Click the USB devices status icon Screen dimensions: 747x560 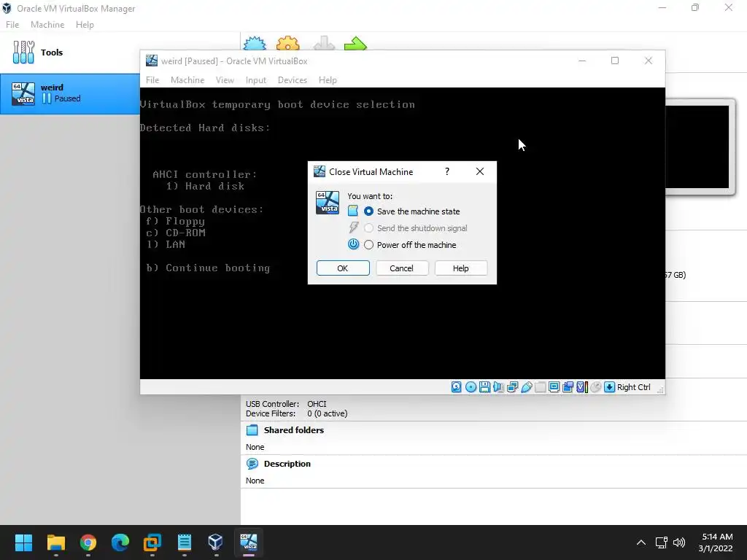[527, 387]
